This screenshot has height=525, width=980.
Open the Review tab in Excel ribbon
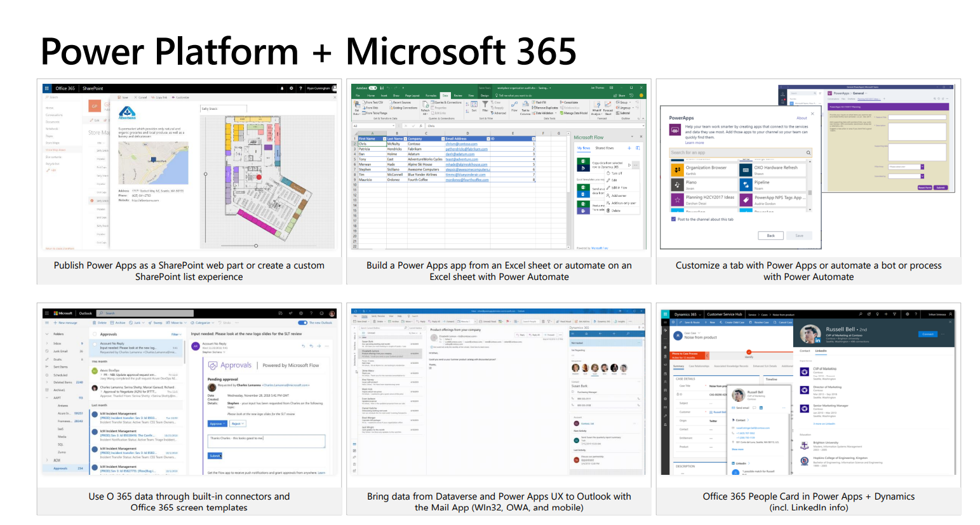458,95
